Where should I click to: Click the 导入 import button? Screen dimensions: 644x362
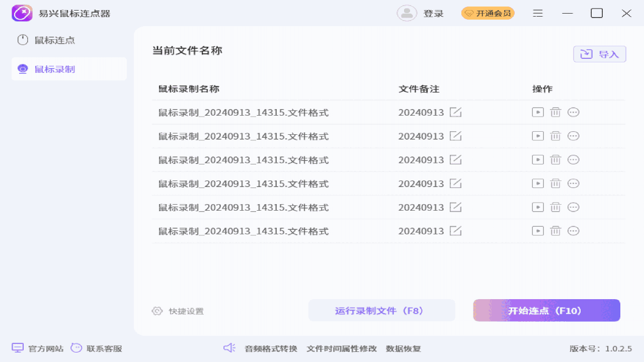(x=599, y=54)
